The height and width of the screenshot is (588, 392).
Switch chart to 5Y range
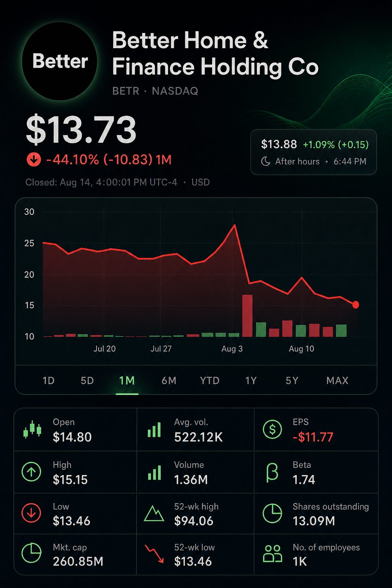coord(292,381)
